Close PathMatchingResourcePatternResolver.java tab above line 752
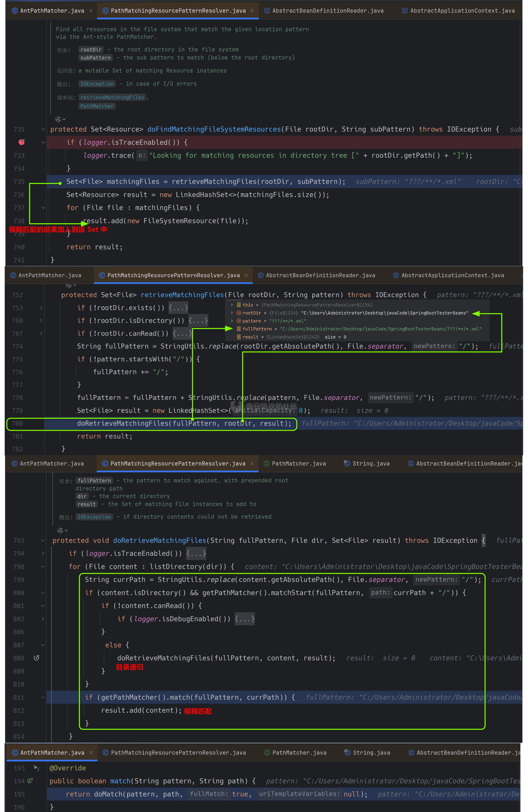 pos(246,275)
